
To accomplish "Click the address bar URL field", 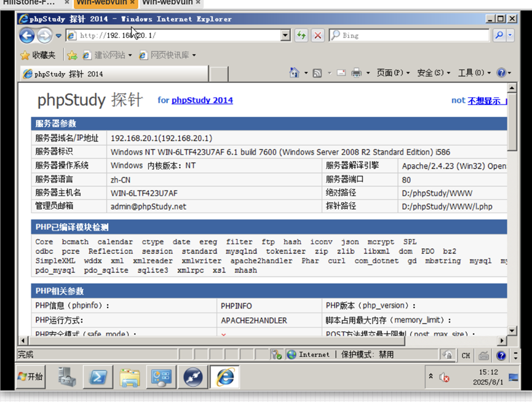I will [173, 35].
